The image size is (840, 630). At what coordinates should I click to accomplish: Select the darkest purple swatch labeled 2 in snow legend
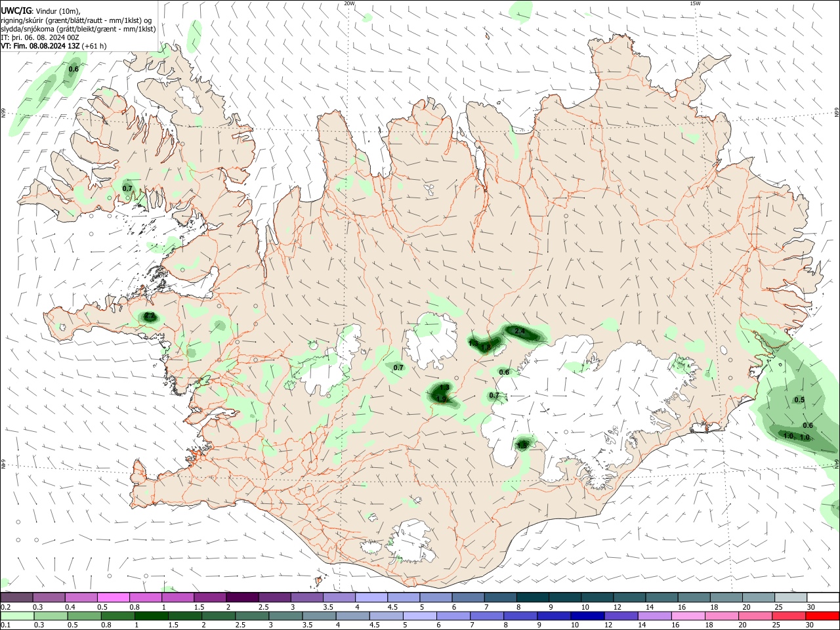(x=243, y=597)
